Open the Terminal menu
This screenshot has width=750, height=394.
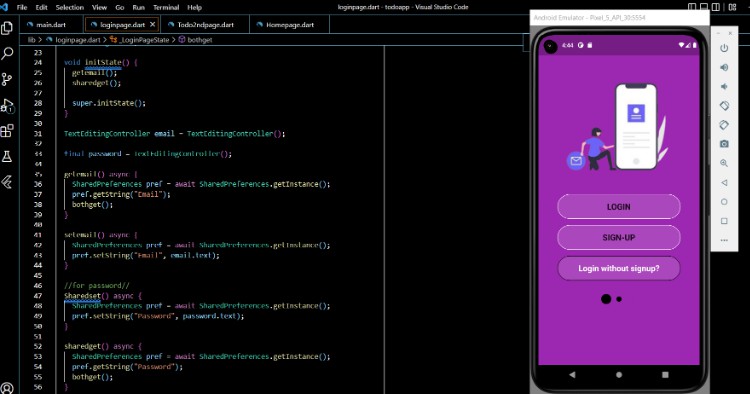click(x=166, y=7)
